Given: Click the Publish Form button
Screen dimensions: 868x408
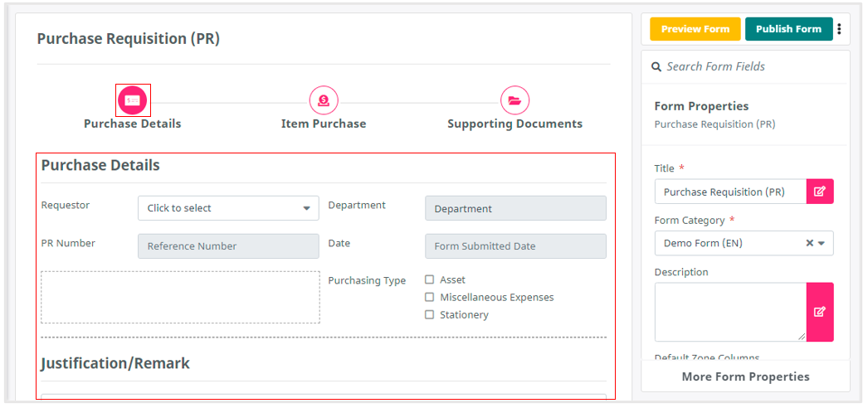Looking at the screenshot, I should [789, 29].
